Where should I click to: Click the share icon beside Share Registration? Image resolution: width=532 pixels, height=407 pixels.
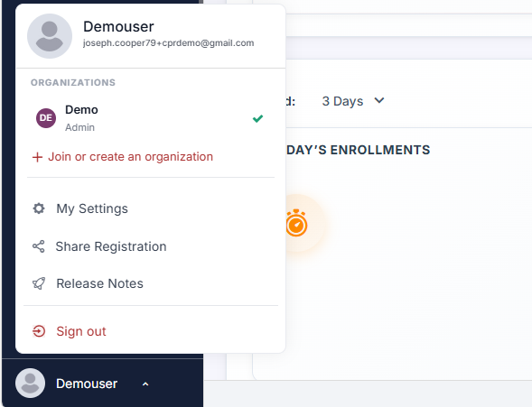coord(38,246)
